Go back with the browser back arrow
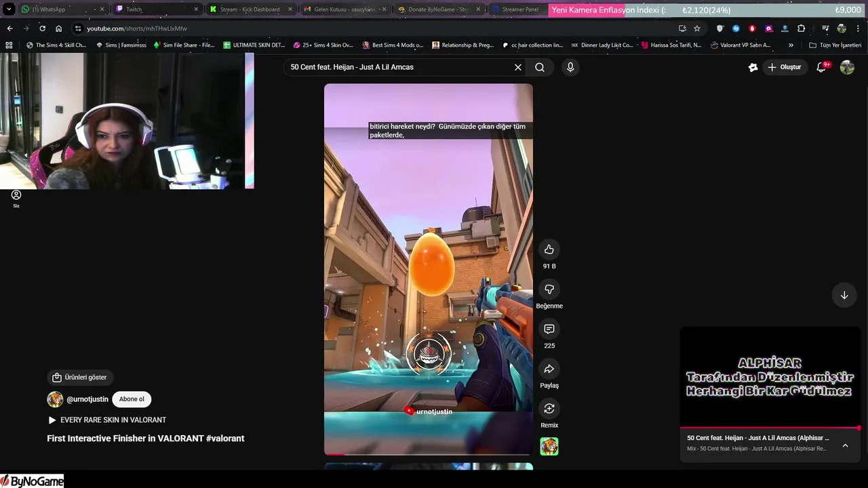The image size is (868, 488). [9, 28]
